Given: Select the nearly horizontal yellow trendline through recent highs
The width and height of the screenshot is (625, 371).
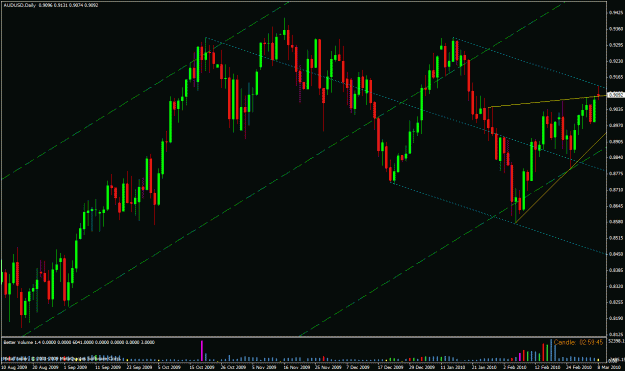Looking at the screenshot, I should click(x=546, y=101).
